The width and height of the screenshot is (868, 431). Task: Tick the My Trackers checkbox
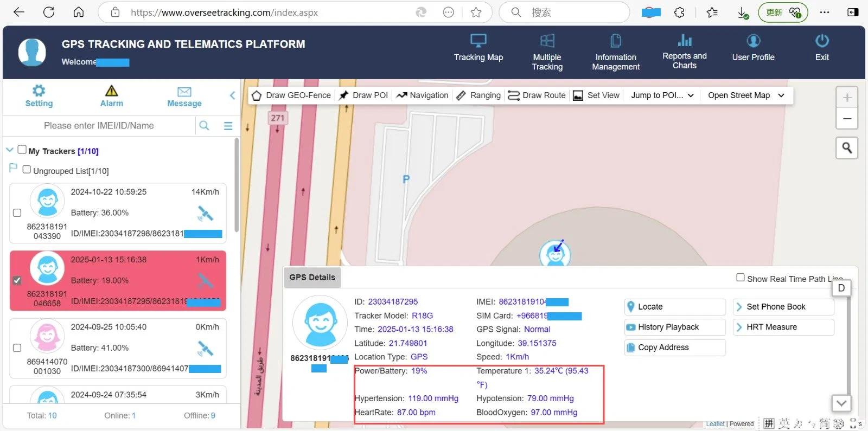pos(22,150)
